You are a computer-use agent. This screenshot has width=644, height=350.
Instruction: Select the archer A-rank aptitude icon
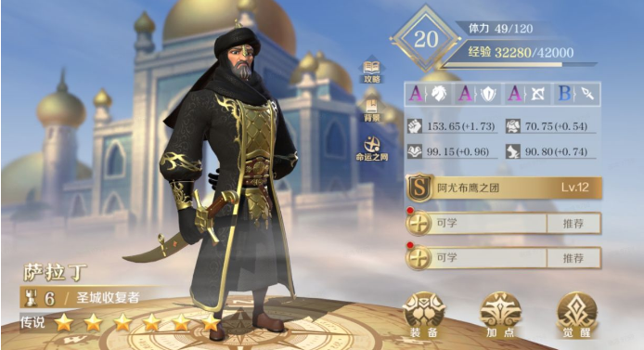pyautogui.click(x=528, y=94)
